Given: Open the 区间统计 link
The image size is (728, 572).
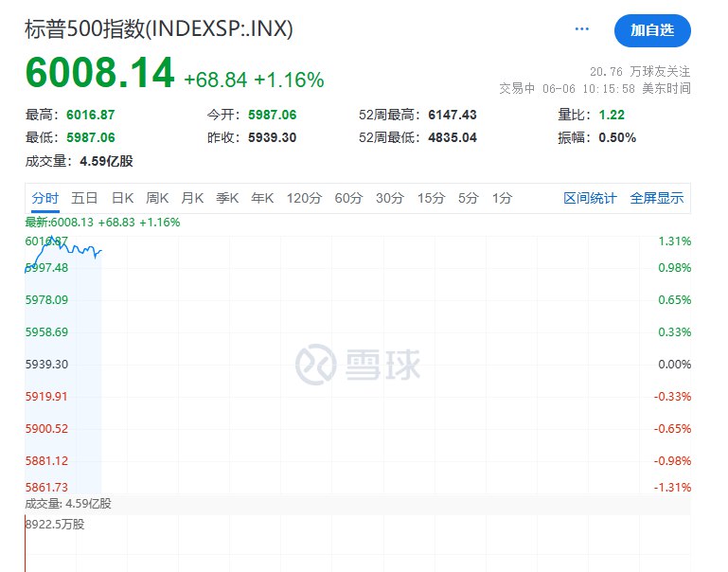Looking at the screenshot, I should click(x=590, y=198).
